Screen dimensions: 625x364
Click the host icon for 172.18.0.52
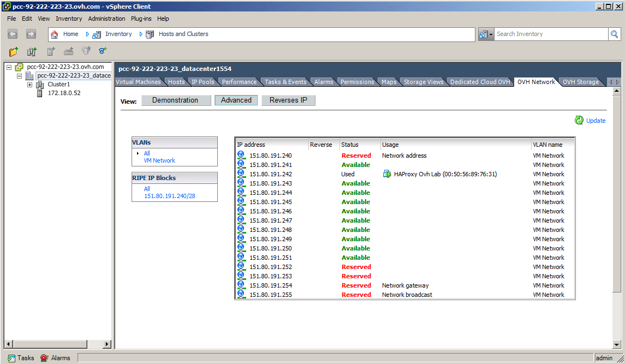coord(39,93)
